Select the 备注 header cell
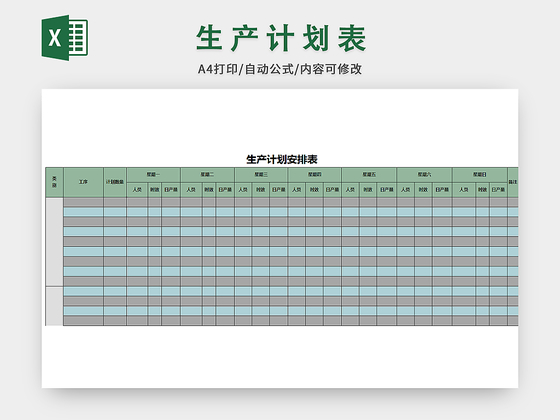This screenshot has width=560, height=420. [513, 182]
